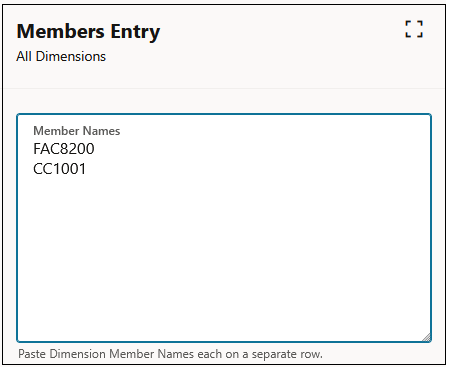
Task: Click the word Members in panel title
Action: pos(61,31)
